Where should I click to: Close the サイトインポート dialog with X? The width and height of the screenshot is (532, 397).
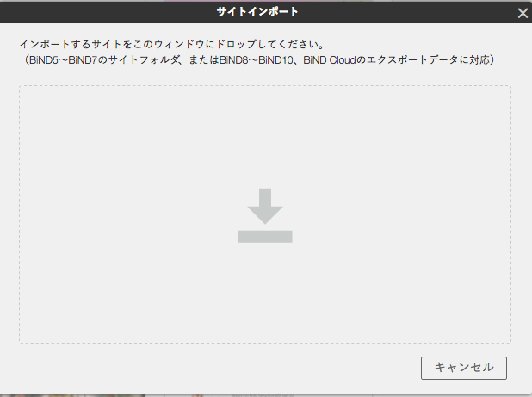click(x=523, y=13)
